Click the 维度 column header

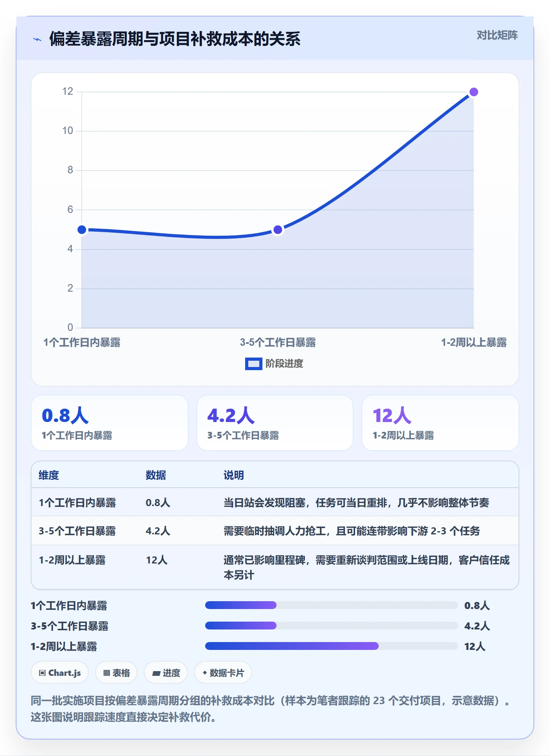[x=49, y=475]
